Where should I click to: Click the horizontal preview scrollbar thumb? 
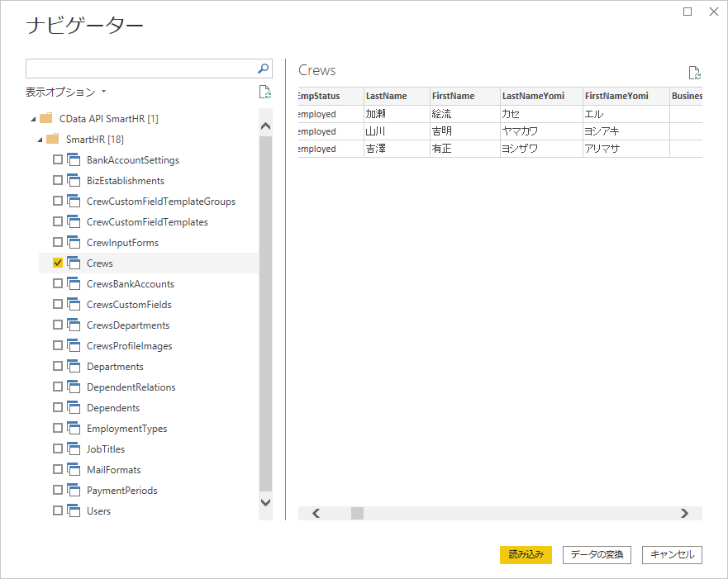pyautogui.click(x=357, y=513)
